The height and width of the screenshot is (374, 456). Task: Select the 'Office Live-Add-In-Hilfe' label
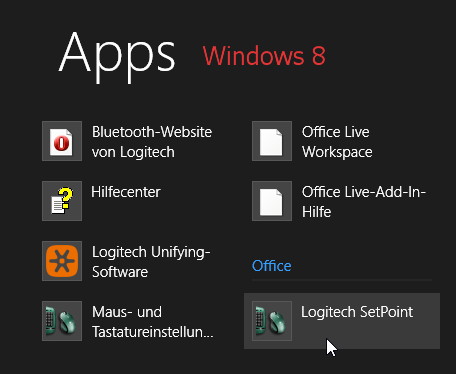click(364, 202)
